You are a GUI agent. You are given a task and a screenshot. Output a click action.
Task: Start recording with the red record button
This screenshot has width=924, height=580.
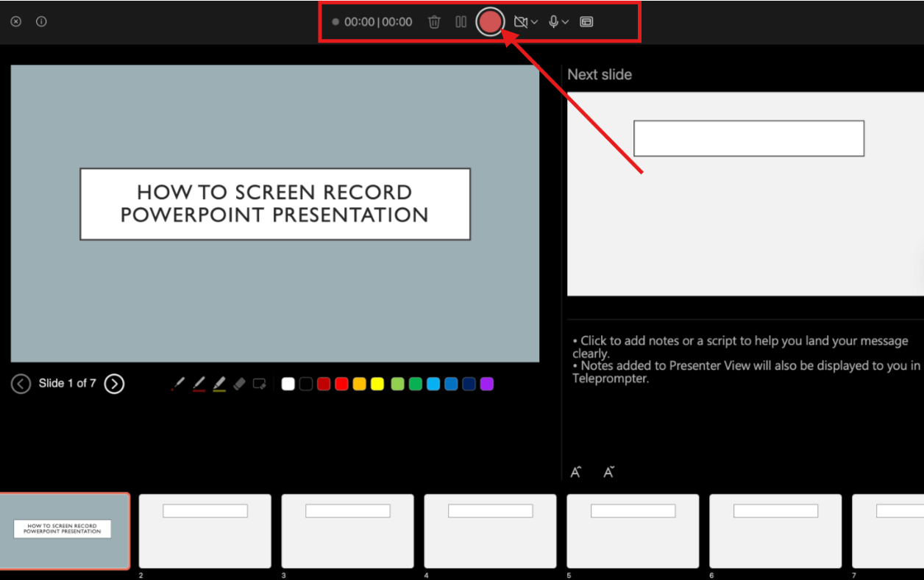[x=490, y=21]
